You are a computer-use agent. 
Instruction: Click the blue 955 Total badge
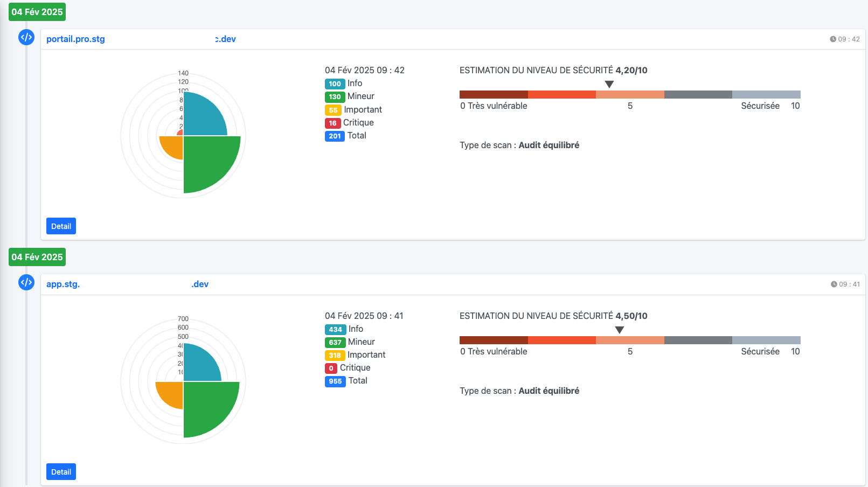pos(335,381)
